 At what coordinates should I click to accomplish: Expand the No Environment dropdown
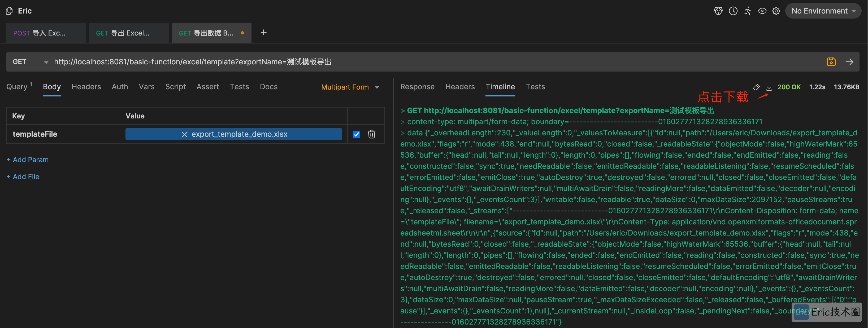click(x=823, y=11)
